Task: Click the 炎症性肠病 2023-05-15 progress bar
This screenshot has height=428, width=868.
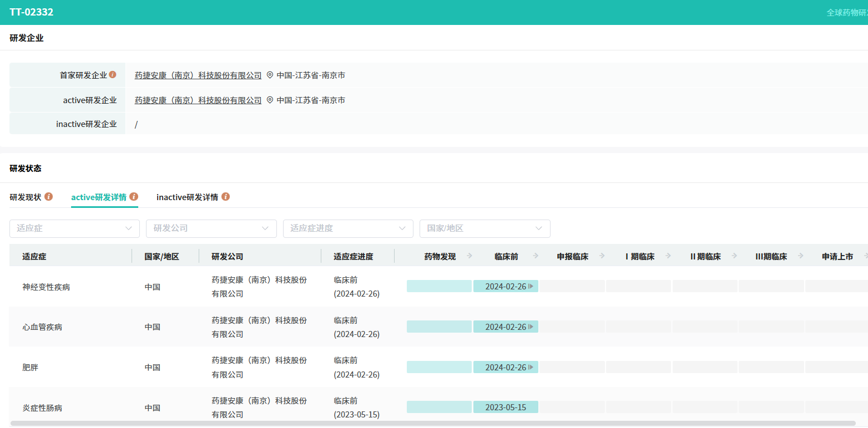Action: tap(506, 407)
